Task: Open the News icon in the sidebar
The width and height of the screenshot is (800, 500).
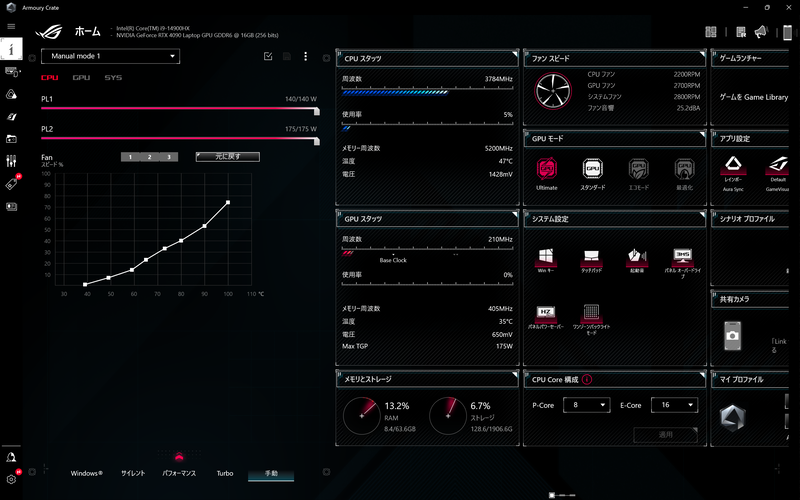Action: point(11,207)
